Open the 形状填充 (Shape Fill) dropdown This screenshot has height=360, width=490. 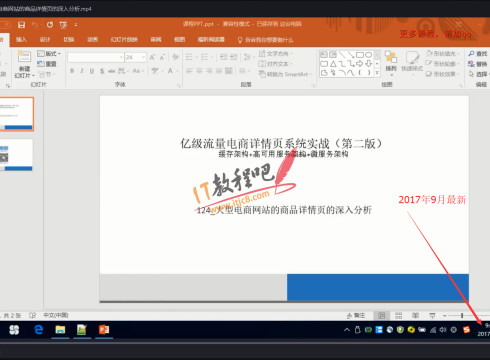click(443, 54)
